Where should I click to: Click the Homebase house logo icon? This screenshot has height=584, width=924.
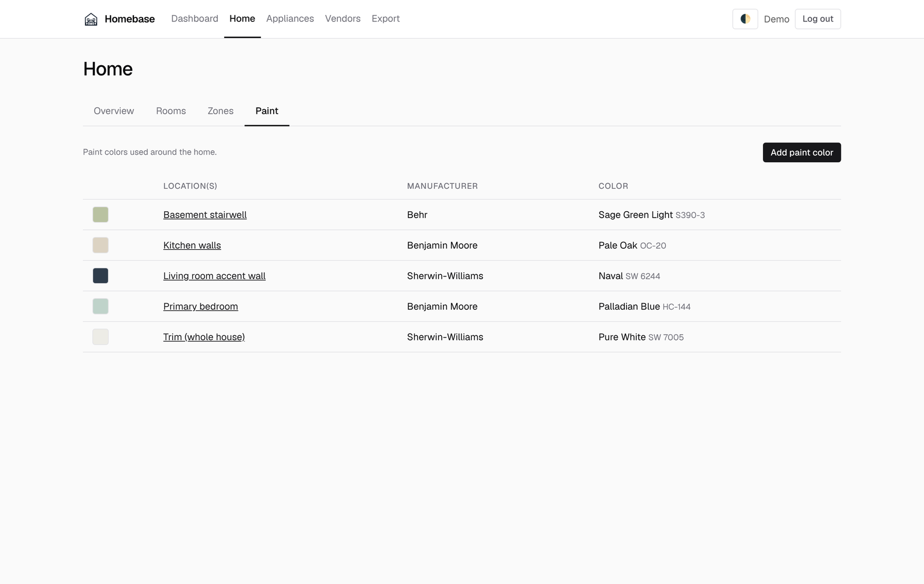click(91, 19)
